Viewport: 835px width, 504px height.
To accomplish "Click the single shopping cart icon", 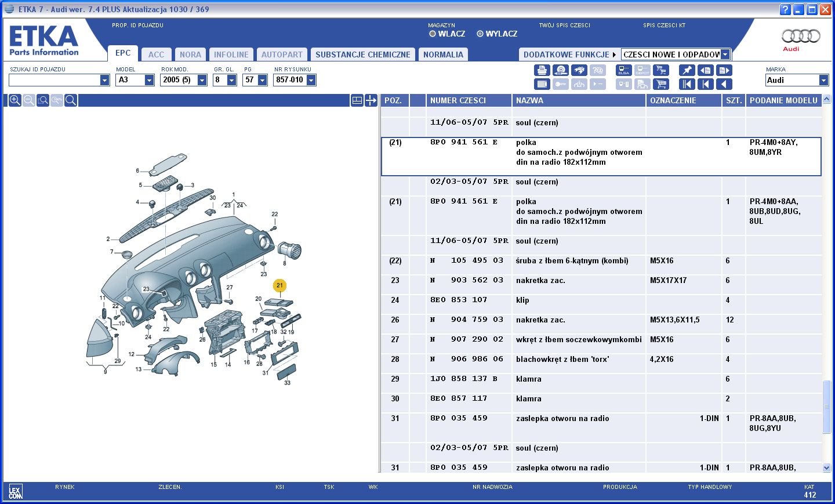I will (x=660, y=84).
